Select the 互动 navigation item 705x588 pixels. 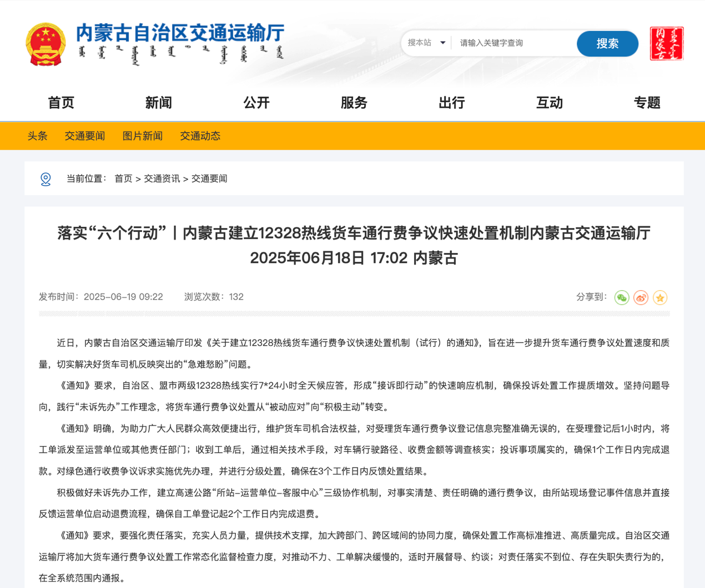pos(550,103)
